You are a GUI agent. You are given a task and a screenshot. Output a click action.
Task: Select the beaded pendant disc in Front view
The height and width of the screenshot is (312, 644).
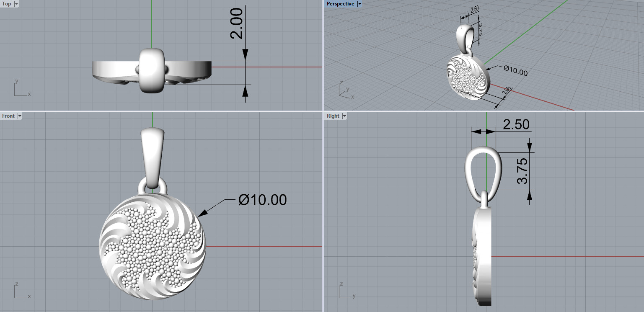[x=153, y=247]
